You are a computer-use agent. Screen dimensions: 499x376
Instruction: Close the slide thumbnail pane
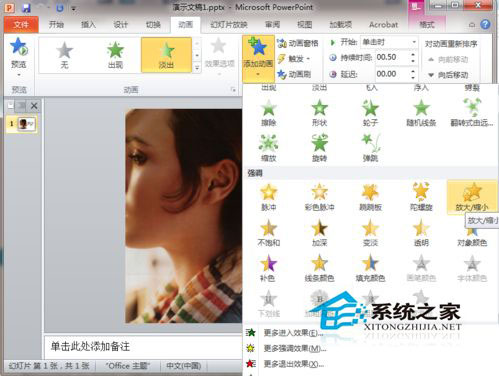pos(34,106)
